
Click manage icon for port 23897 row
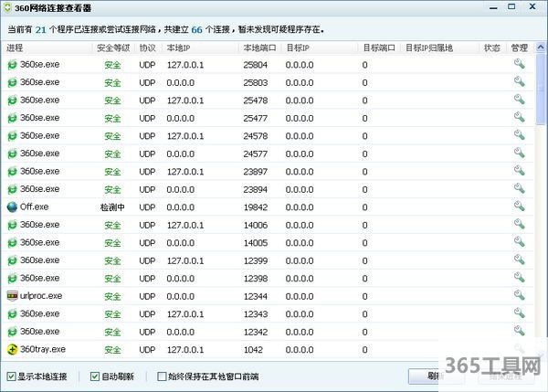[x=519, y=171]
